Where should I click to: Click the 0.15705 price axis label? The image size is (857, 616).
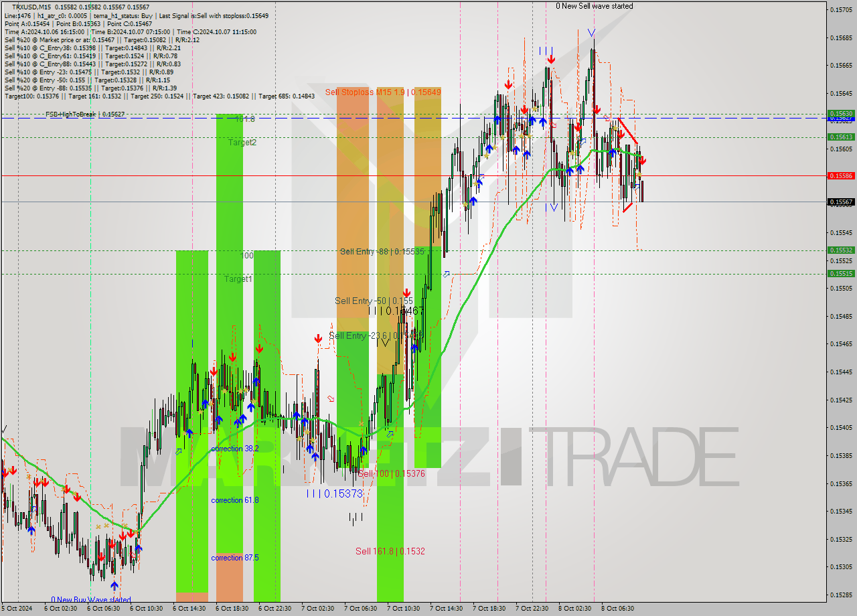[841, 9]
